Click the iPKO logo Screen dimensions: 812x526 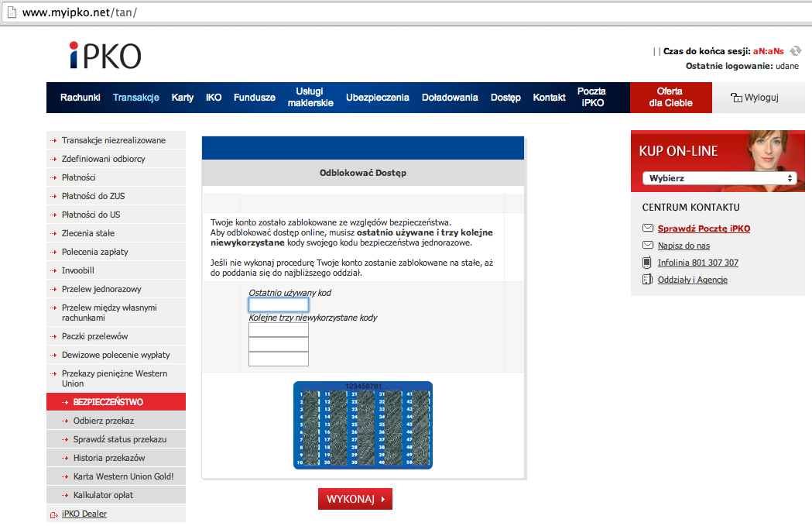tap(105, 56)
